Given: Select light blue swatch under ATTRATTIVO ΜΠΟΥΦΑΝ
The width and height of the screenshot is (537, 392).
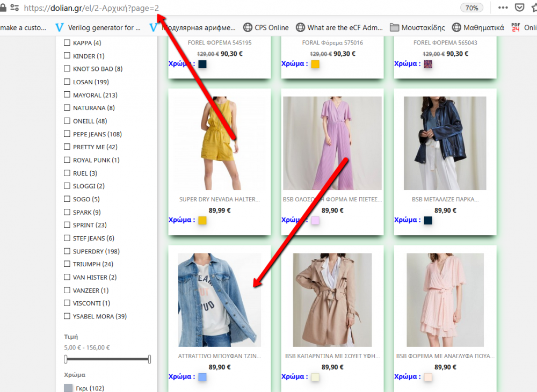Looking at the screenshot, I should (x=202, y=377).
